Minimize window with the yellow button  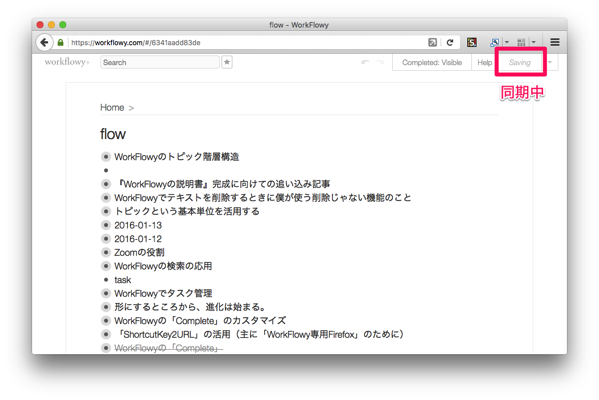coord(51,25)
